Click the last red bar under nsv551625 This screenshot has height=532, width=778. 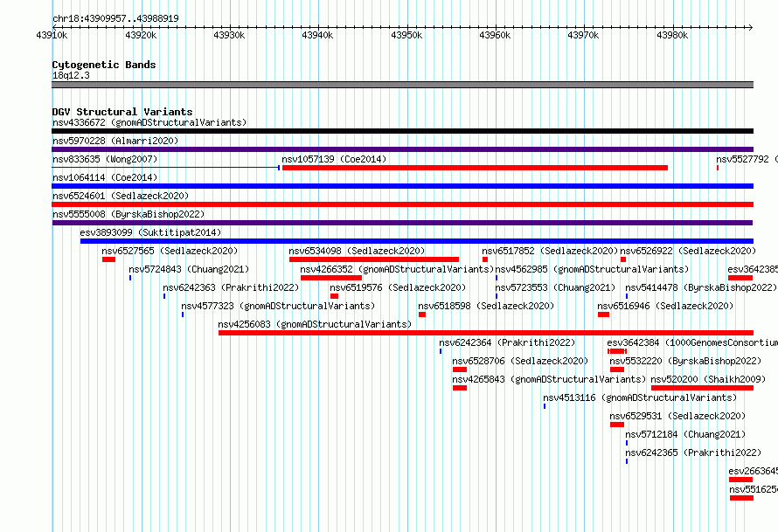click(741, 498)
